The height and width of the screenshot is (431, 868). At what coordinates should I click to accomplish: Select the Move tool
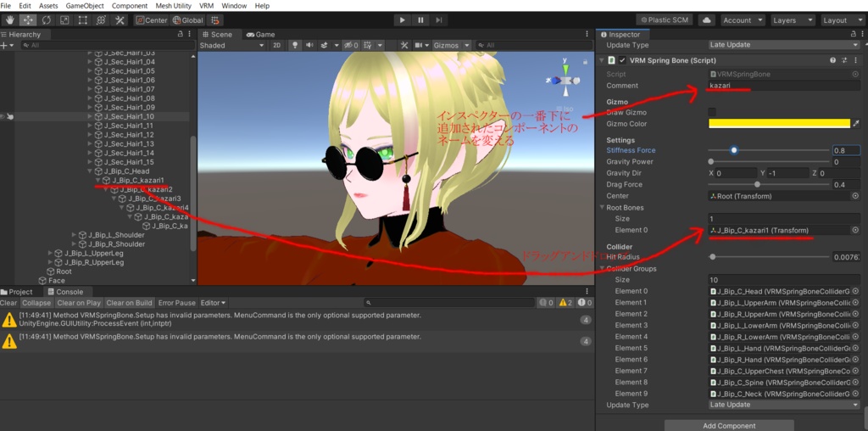pos(28,20)
